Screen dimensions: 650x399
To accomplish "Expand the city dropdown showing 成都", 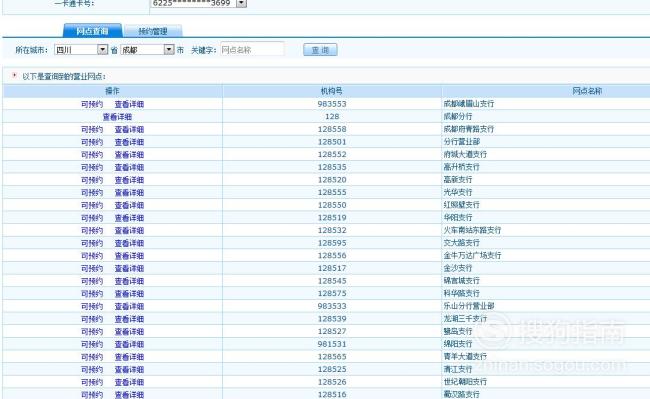I will (169, 50).
